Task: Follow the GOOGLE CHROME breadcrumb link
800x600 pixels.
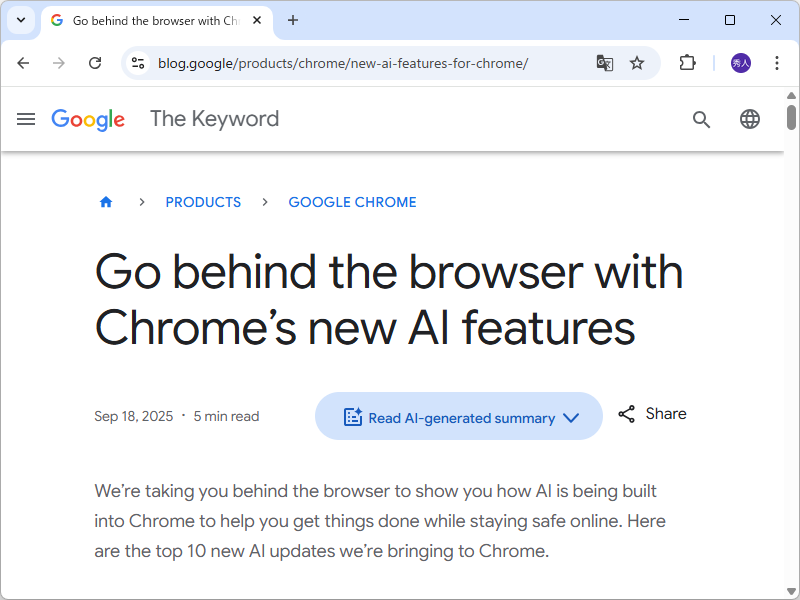Action: pyautogui.click(x=352, y=202)
